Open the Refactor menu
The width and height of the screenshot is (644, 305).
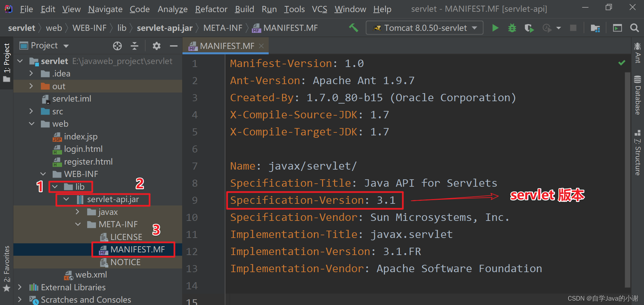[211, 9]
